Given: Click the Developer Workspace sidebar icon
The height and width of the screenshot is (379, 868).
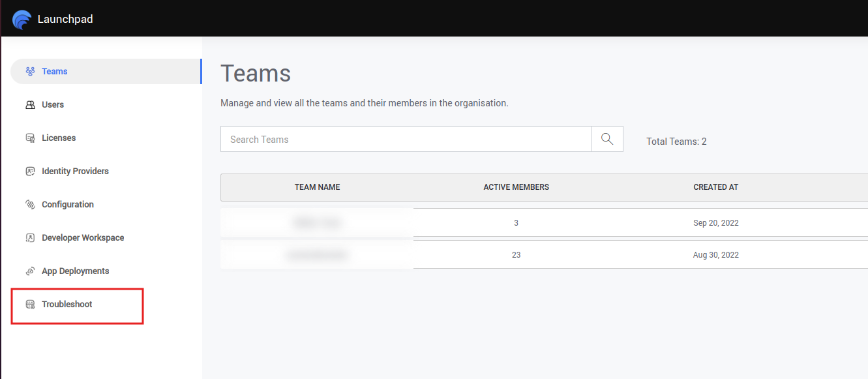Looking at the screenshot, I should [30, 238].
